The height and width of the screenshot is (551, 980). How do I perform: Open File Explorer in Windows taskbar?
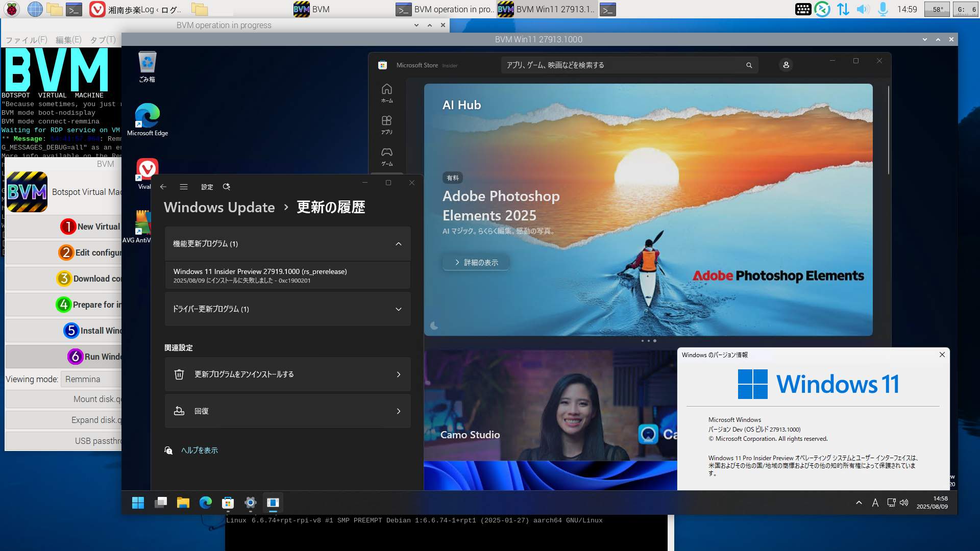[x=183, y=503]
